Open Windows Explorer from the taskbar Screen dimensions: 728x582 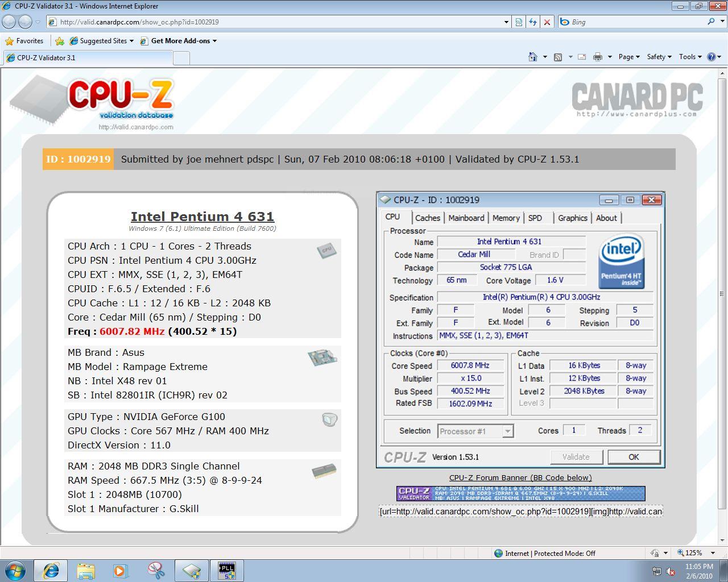(x=85, y=571)
